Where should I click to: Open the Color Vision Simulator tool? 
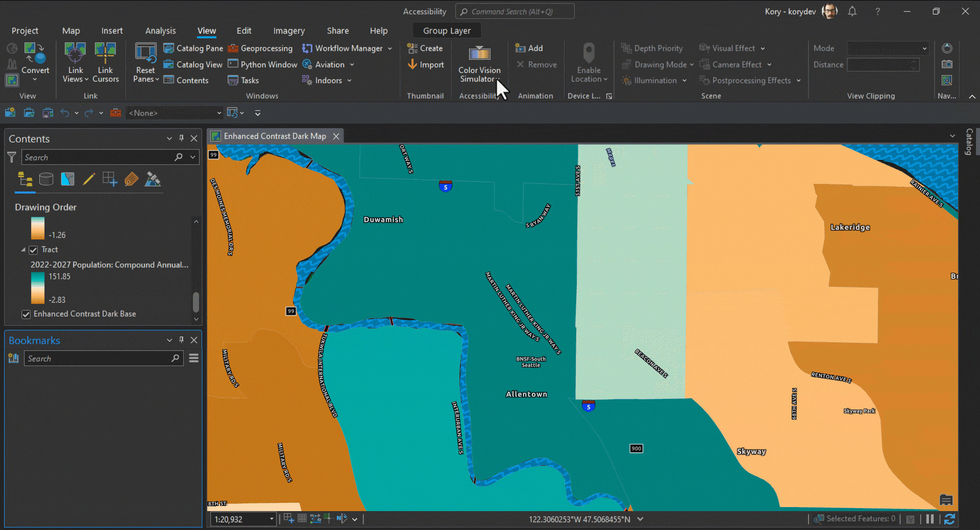click(x=479, y=55)
